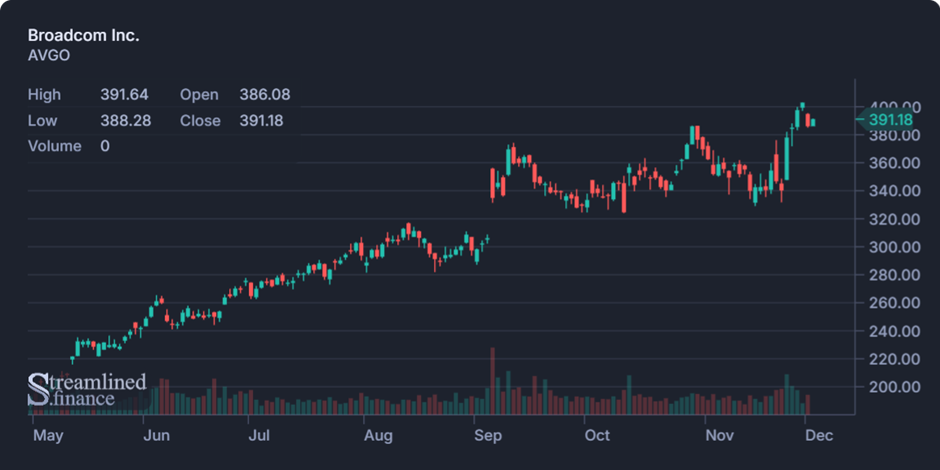This screenshot has width=940, height=470.
Task: Click the Broadcom Inc. title
Action: click(83, 35)
